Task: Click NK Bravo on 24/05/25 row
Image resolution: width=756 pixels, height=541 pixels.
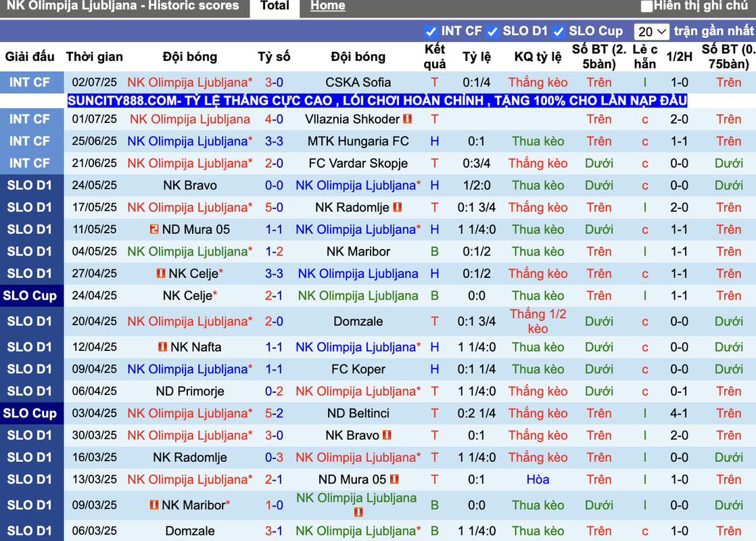Action: (x=190, y=186)
